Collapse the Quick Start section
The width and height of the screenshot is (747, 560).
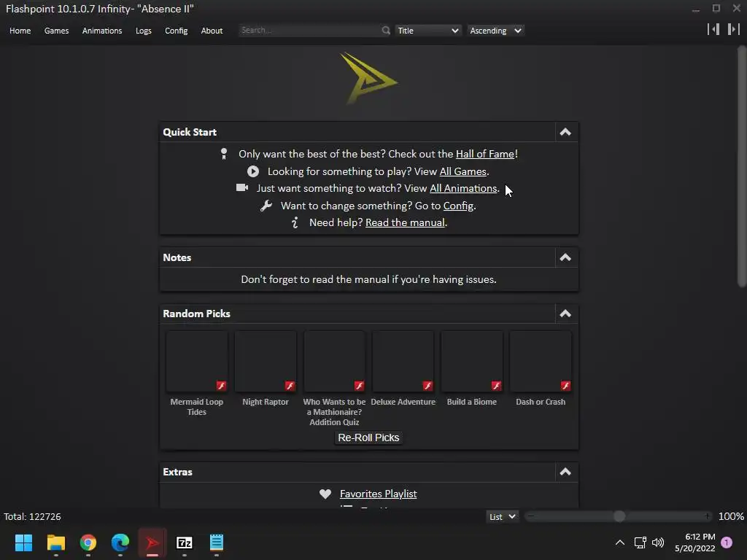coord(565,132)
